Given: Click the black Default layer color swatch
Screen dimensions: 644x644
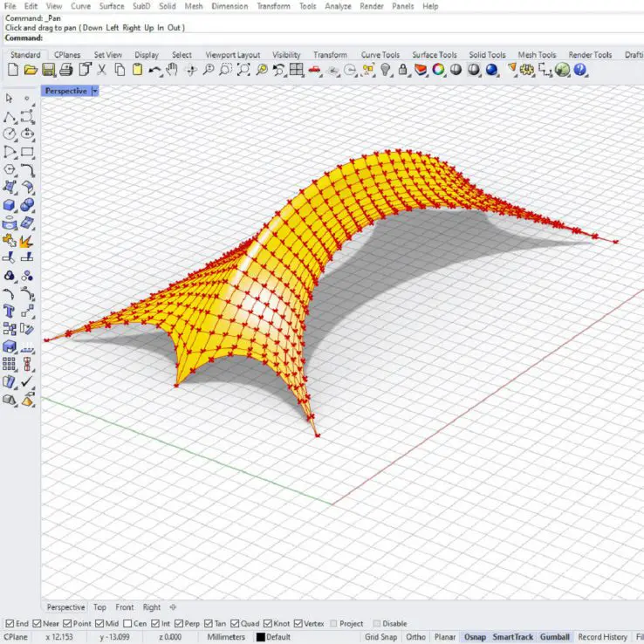Looking at the screenshot, I should point(261,637).
